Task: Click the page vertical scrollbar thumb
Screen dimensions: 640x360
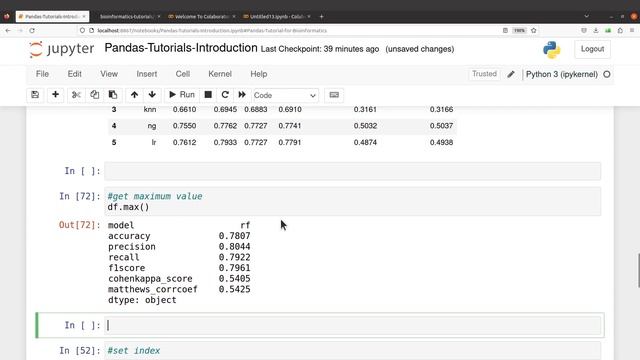Action: [638, 271]
